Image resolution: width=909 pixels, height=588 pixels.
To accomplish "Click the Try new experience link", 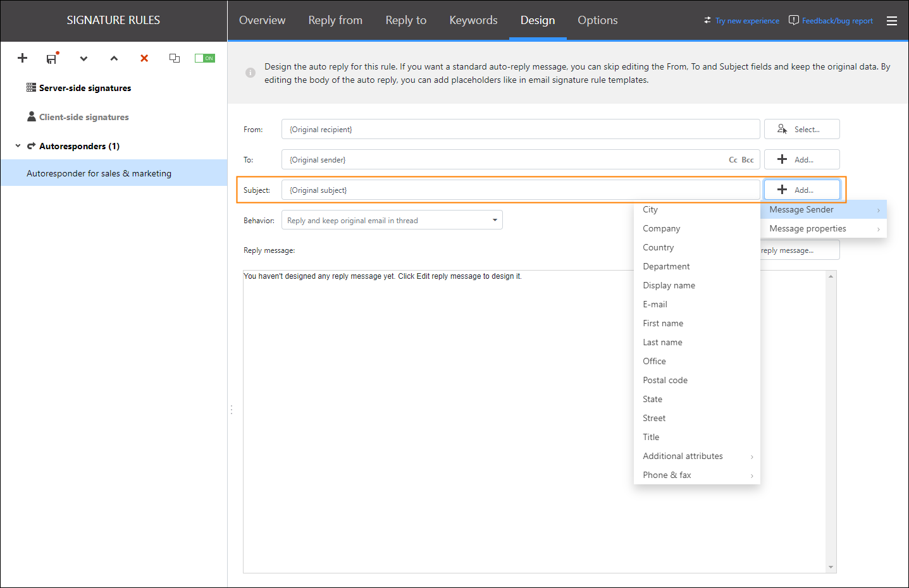I will [x=747, y=20].
